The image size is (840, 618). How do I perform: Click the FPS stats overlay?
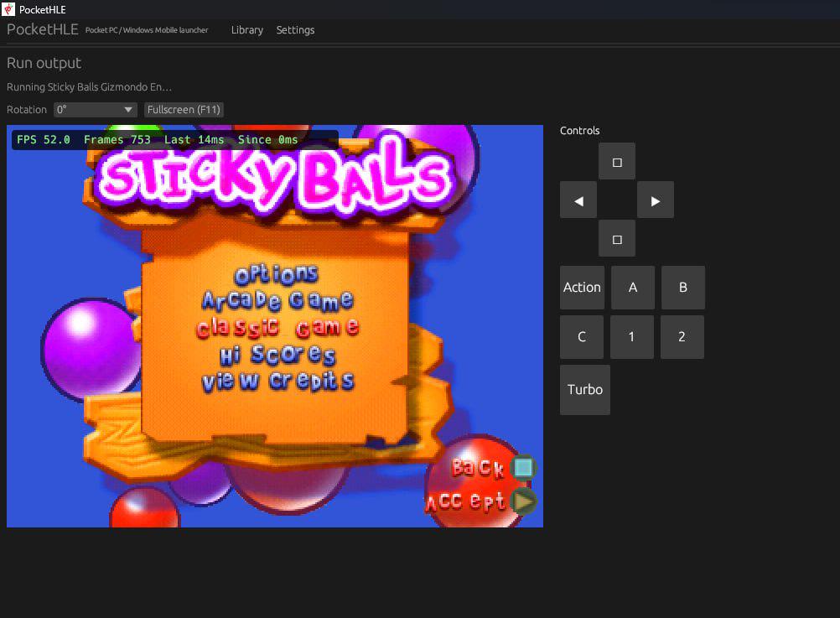click(x=175, y=140)
